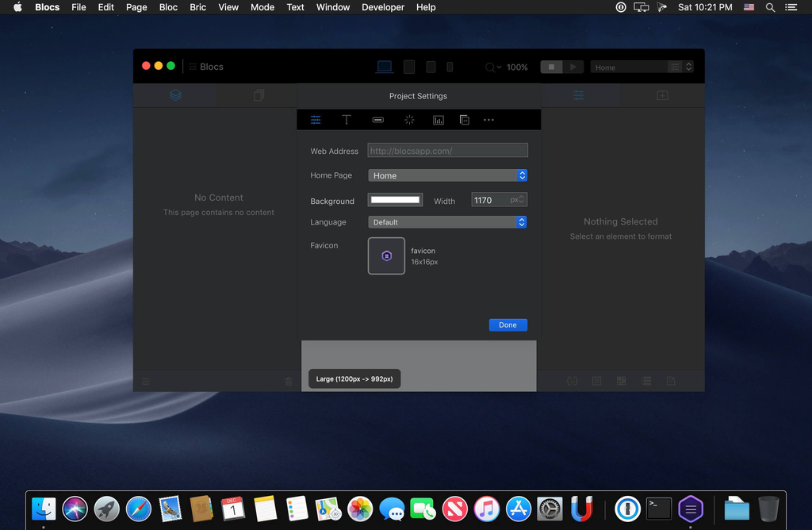This screenshot has width=812, height=530.
Task: Click the more options ellipsis icon
Action: 488,120
